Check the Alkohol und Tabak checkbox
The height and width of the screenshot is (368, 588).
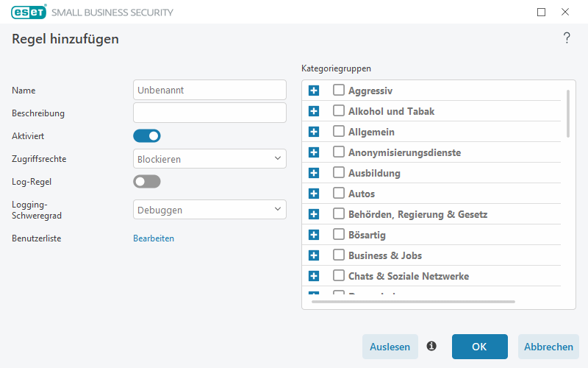pyautogui.click(x=339, y=110)
